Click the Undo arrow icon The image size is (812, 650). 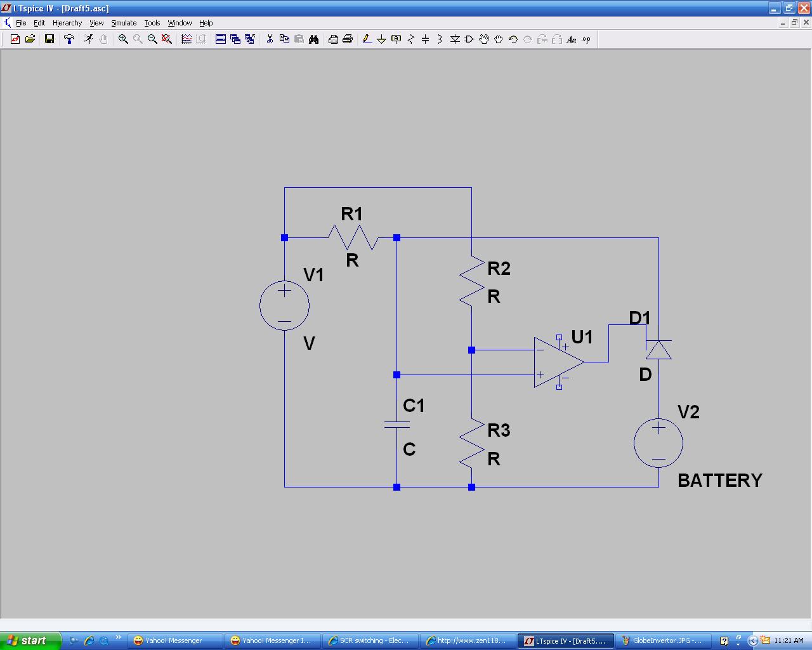[513, 39]
